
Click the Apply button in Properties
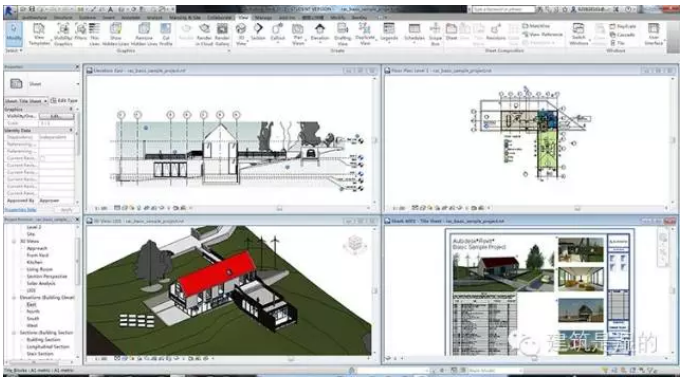[66, 210]
